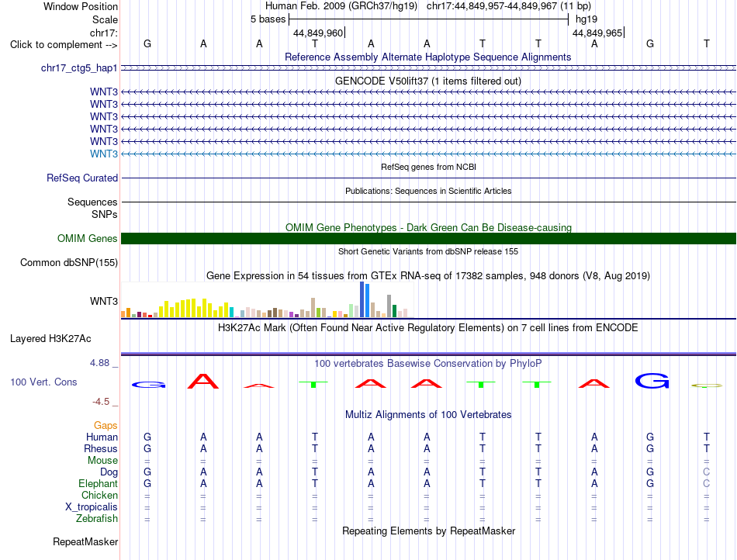
Task: Select the Human alignment row label
Action: tap(102, 437)
